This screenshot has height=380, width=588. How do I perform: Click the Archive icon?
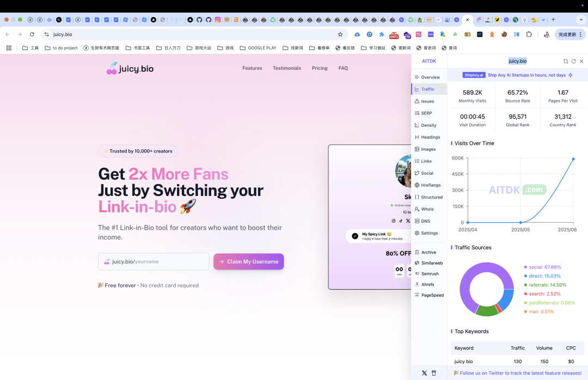tap(417, 253)
